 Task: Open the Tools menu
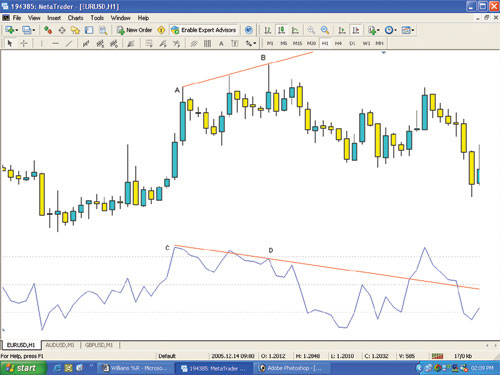click(97, 18)
